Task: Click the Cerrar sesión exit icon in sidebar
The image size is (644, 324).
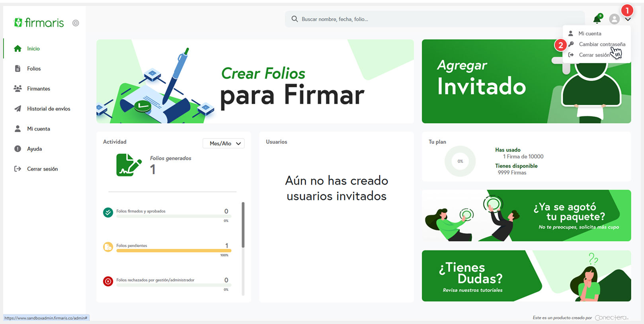Action: [x=18, y=169]
